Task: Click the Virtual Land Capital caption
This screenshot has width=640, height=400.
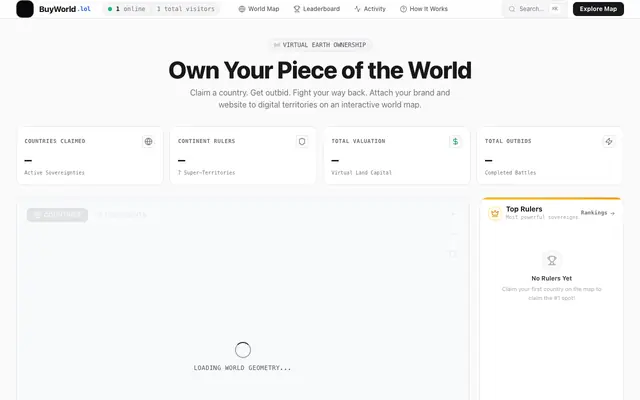Action: click(361, 173)
